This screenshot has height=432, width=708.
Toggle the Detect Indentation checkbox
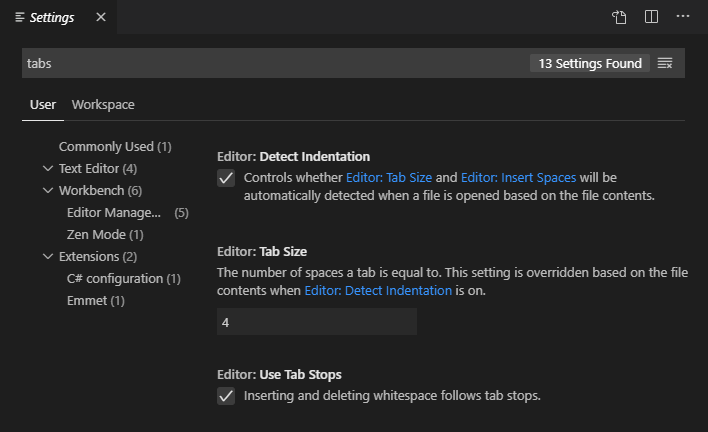click(226, 178)
